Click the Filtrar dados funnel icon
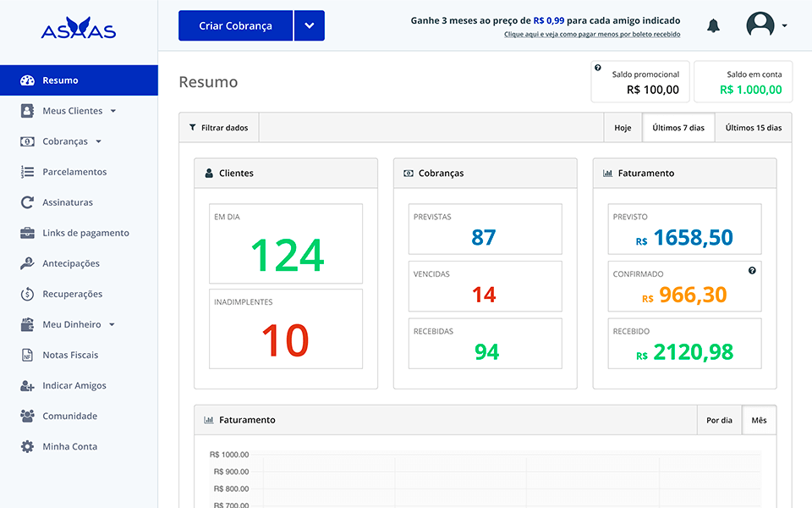 (x=193, y=127)
